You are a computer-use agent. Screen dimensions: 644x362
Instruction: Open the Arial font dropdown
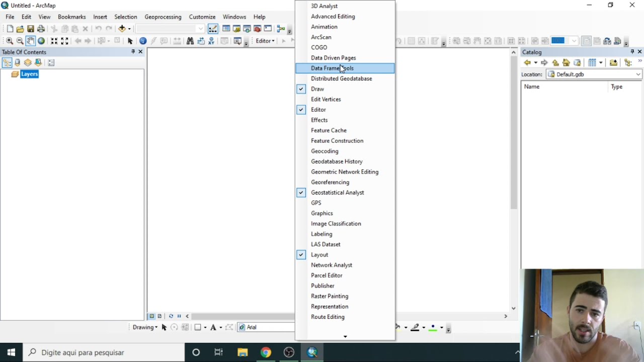click(266, 327)
